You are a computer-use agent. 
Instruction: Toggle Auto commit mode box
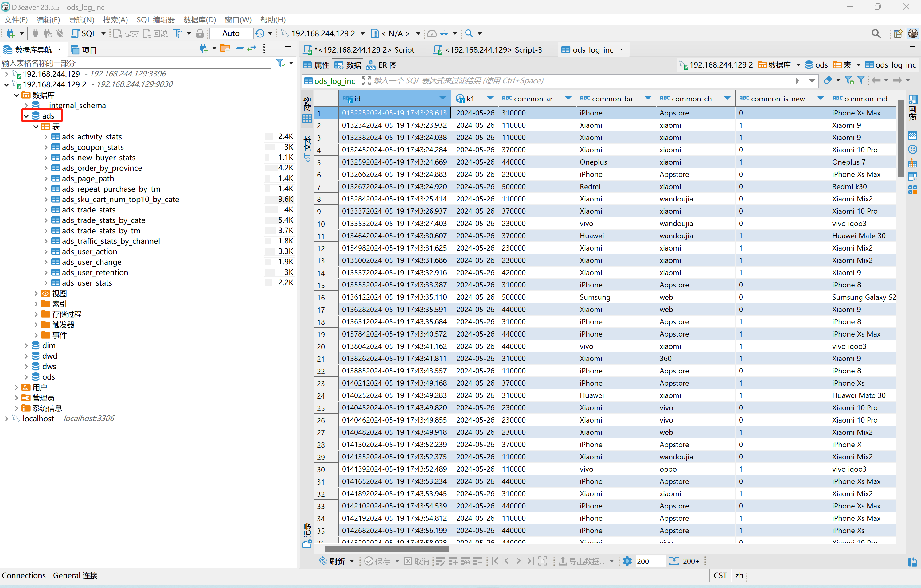[231, 34]
